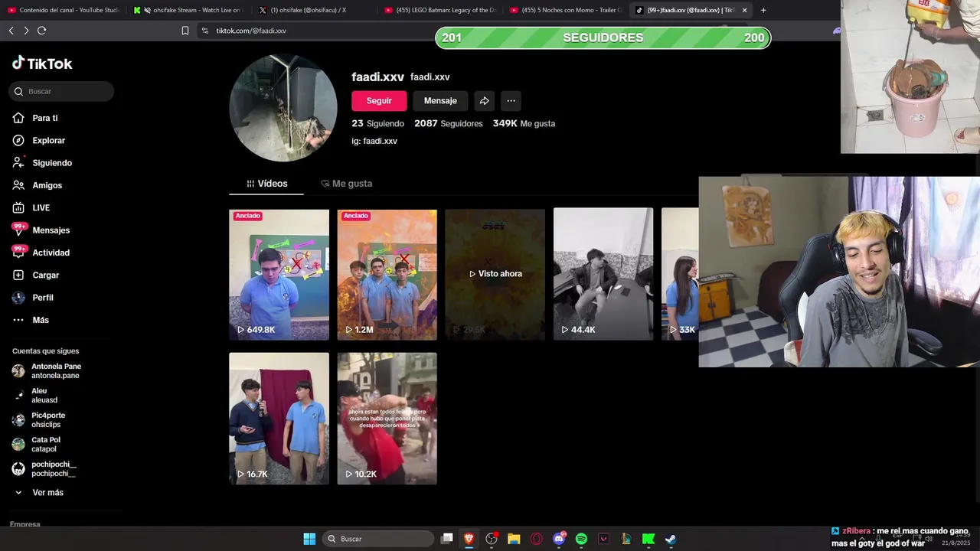This screenshot has height=551, width=980.
Task: Go to the Siguiendo feed
Action: pyautogui.click(x=42, y=163)
